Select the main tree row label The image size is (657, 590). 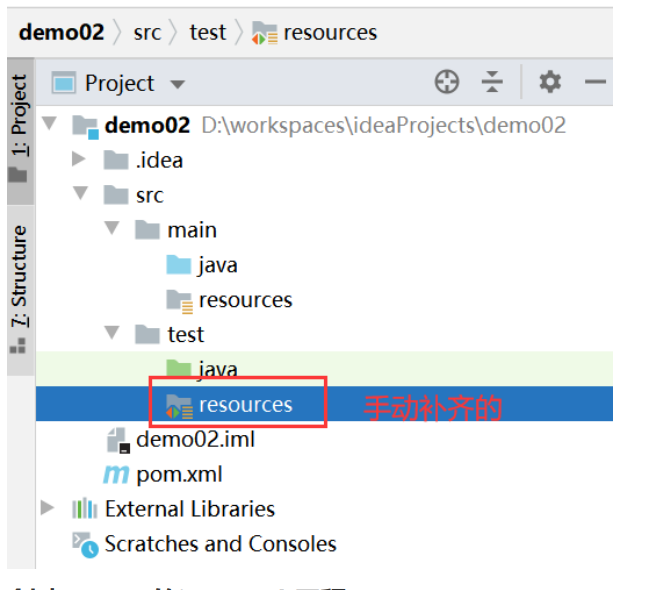[192, 230]
